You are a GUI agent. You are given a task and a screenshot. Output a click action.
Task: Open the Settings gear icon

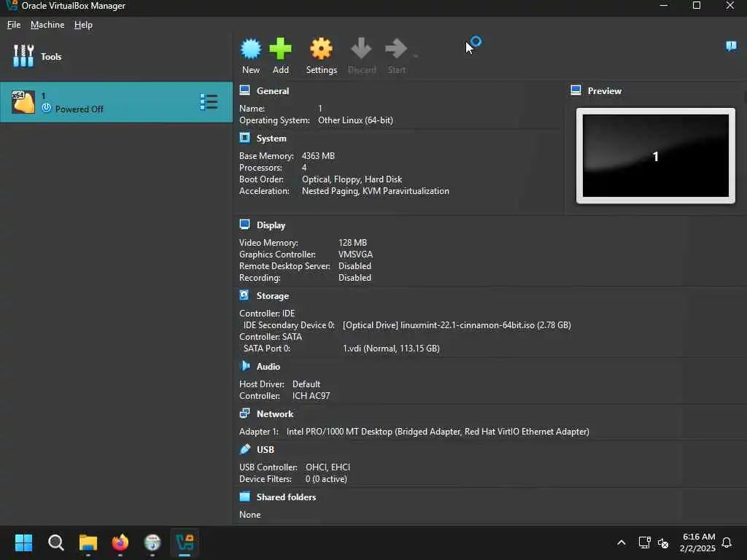321,49
